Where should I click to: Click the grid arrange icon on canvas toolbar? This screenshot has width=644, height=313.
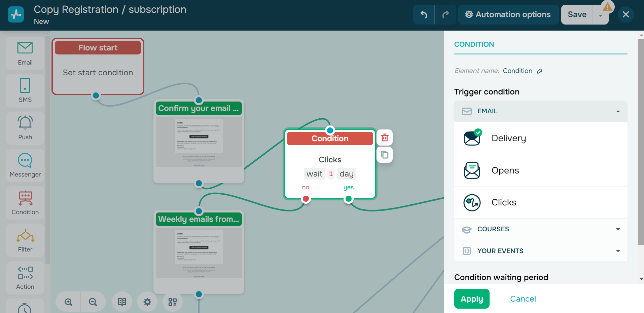pos(173,302)
